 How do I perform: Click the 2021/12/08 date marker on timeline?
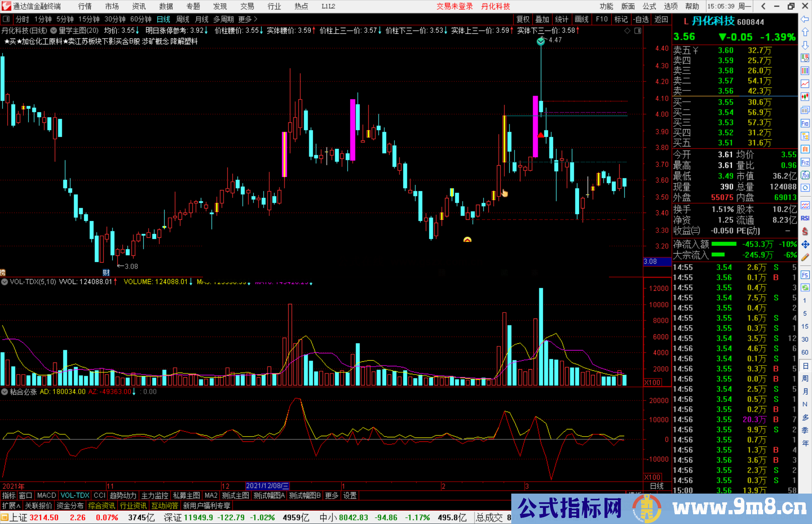pyautogui.click(x=267, y=486)
